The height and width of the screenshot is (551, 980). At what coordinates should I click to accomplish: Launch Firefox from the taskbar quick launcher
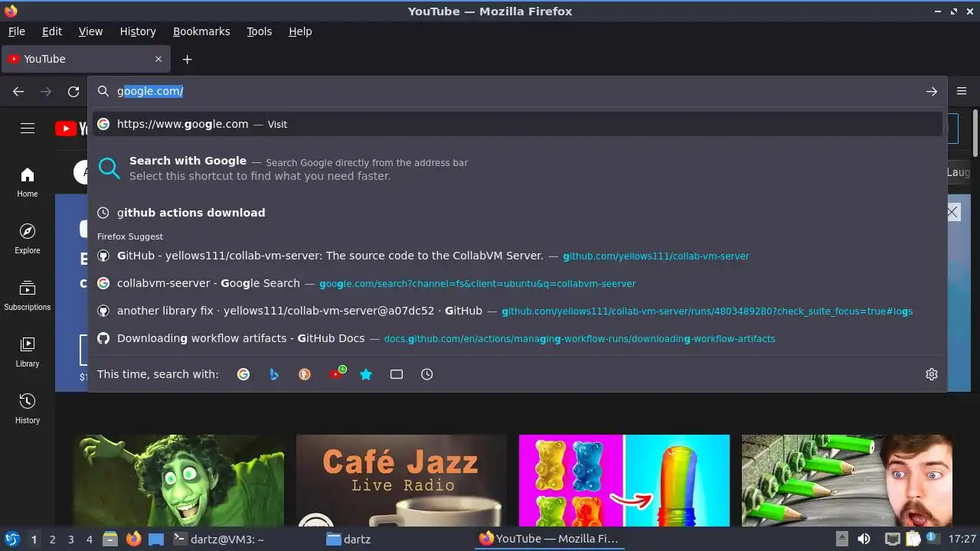coord(133,539)
